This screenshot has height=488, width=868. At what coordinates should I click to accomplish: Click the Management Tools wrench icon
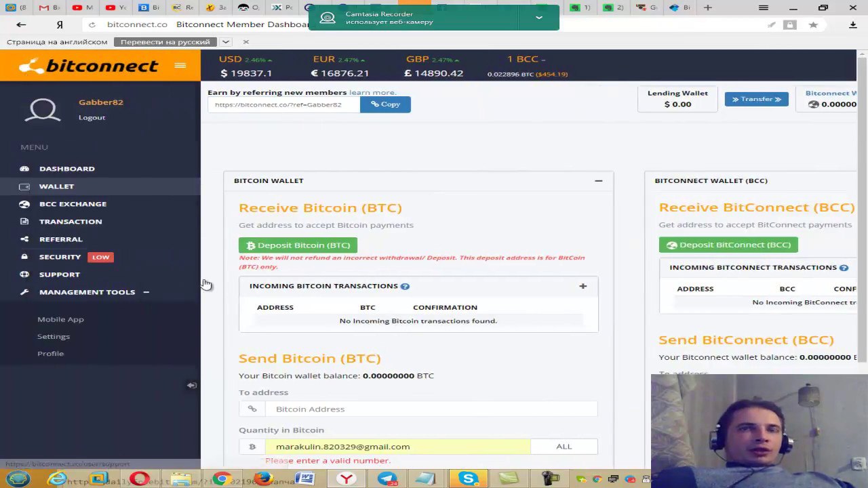coord(24,292)
